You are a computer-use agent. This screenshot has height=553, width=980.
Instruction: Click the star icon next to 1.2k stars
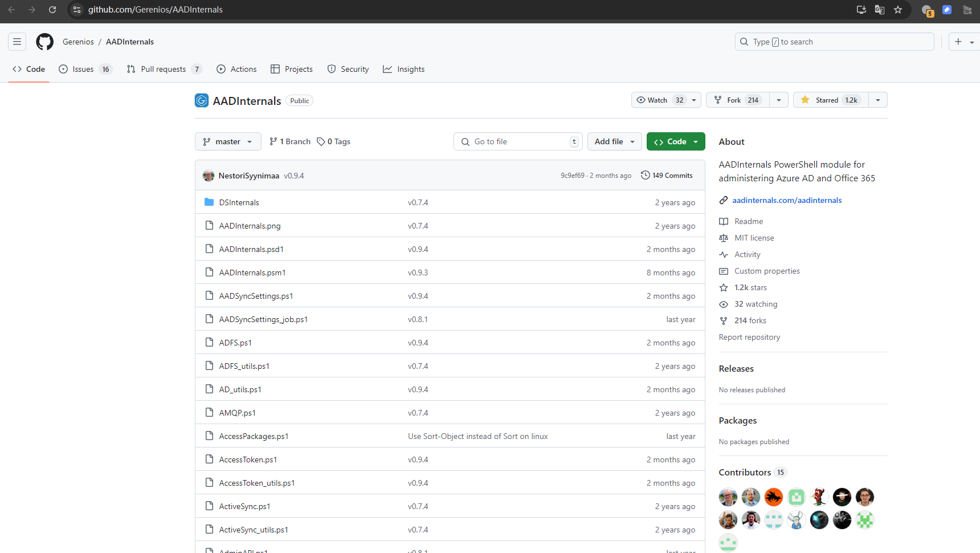[724, 287]
